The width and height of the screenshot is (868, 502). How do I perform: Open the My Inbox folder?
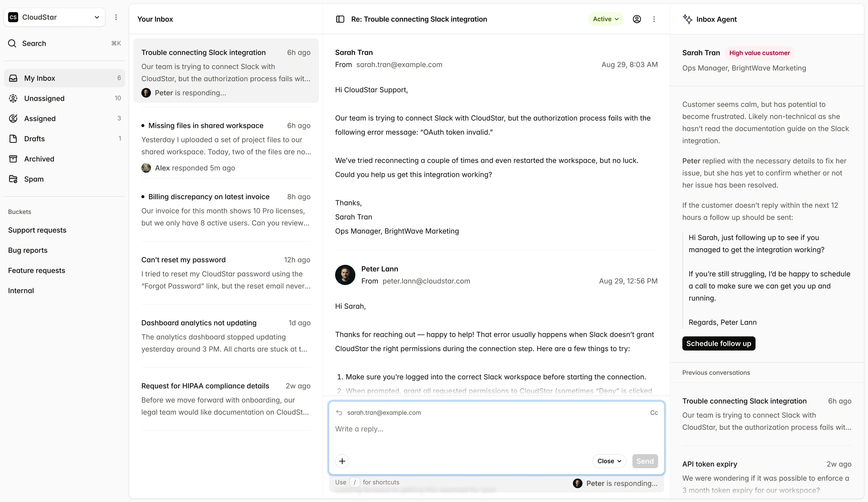coord(39,78)
